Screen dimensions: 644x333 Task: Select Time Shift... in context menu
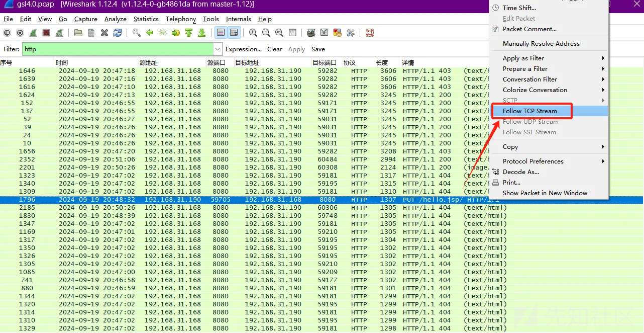pyautogui.click(x=549, y=8)
